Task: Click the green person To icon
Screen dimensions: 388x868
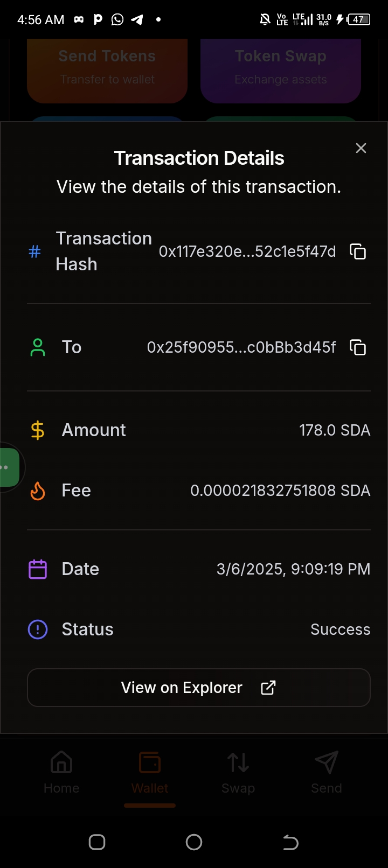Action: point(38,347)
